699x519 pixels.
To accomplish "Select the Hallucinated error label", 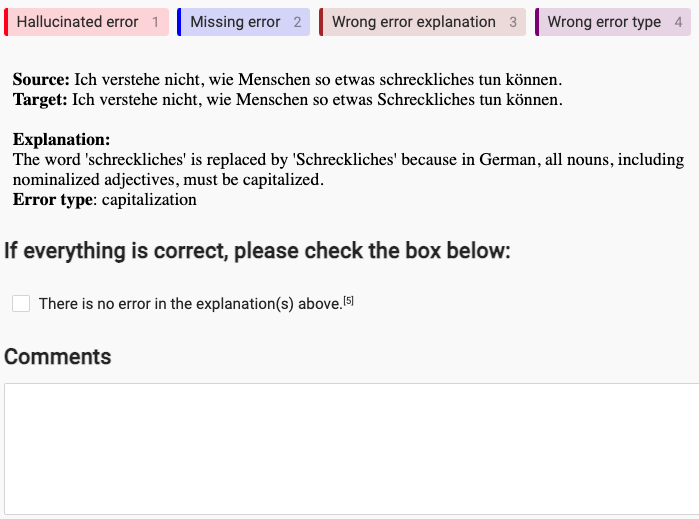I will [x=86, y=22].
